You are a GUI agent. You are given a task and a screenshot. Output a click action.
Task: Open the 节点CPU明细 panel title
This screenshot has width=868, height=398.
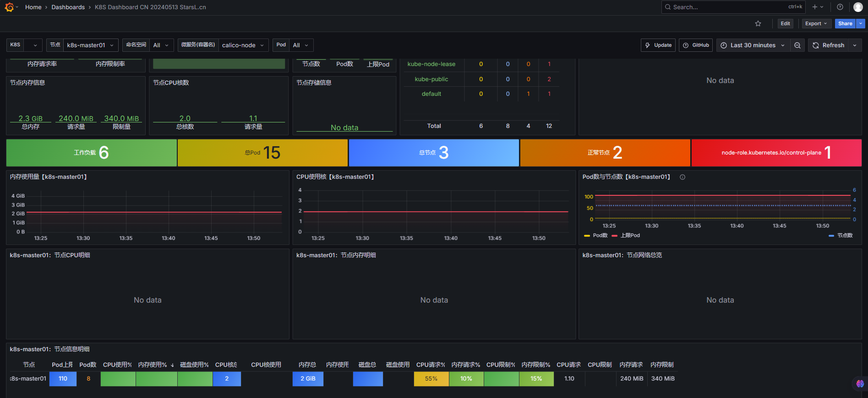coord(50,255)
